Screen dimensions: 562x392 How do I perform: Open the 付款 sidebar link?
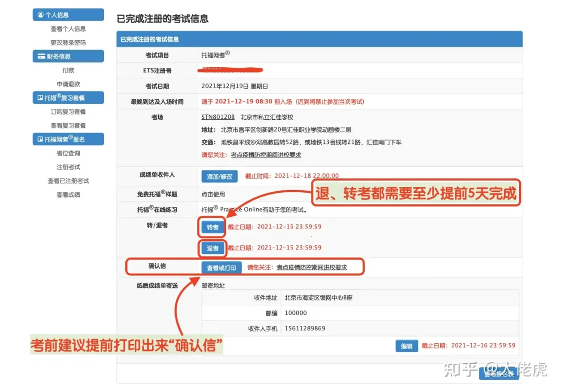pyautogui.click(x=68, y=70)
